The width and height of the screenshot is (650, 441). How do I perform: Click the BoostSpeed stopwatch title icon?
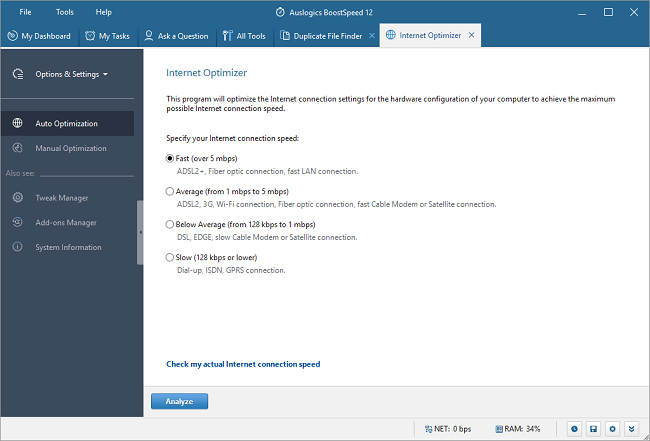pyautogui.click(x=280, y=12)
